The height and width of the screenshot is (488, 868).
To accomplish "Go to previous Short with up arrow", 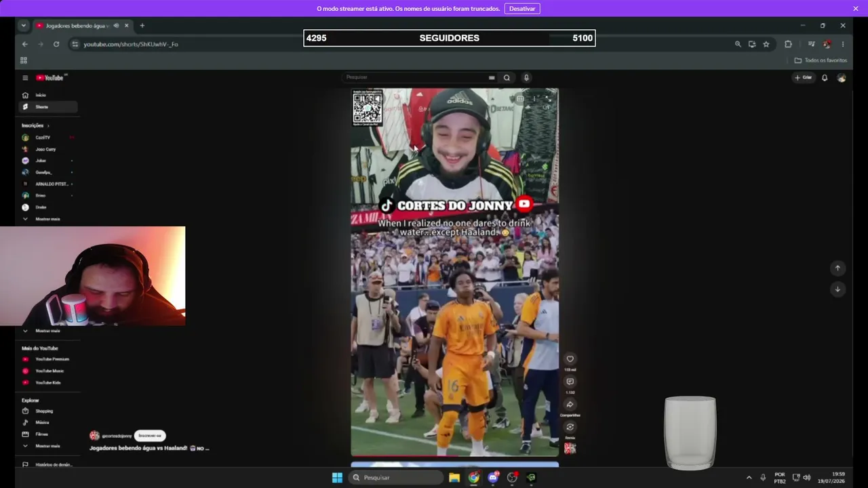I will click(x=837, y=268).
